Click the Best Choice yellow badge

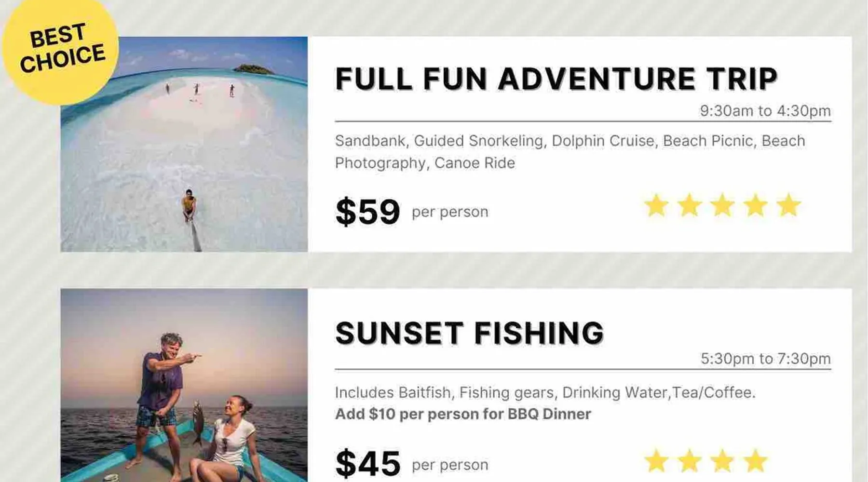(x=61, y=48)
